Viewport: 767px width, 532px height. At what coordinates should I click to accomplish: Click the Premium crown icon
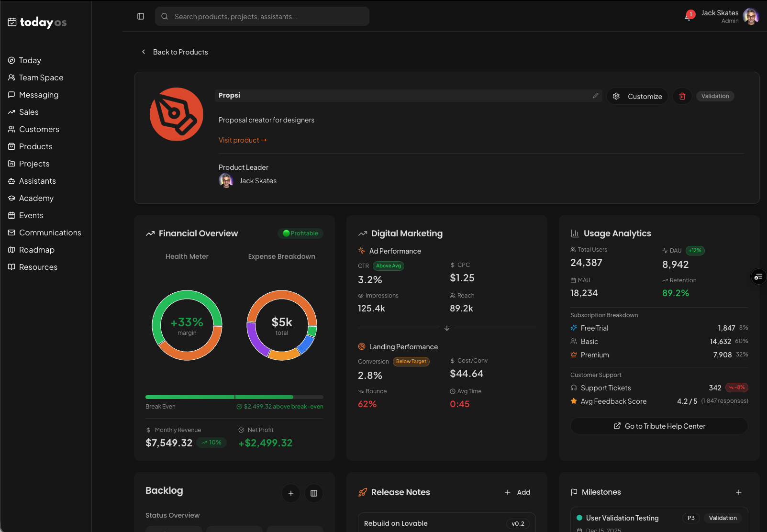pyautogui.click(x=574, y=355)
